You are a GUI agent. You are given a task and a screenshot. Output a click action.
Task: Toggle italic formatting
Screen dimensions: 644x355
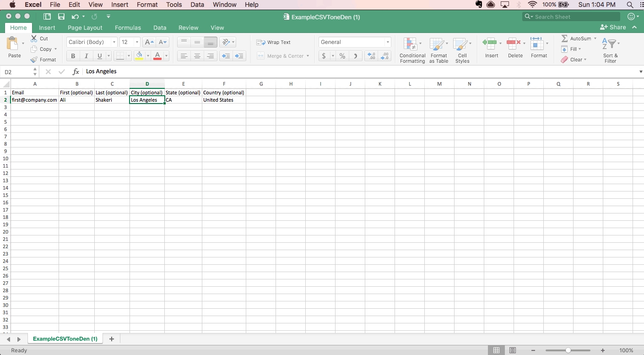click(86, 56)
